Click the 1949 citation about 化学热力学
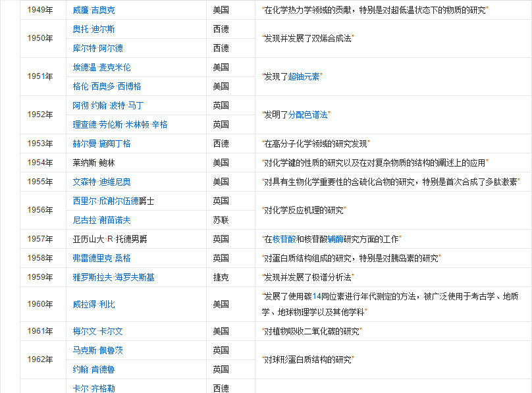 (375, 10)
